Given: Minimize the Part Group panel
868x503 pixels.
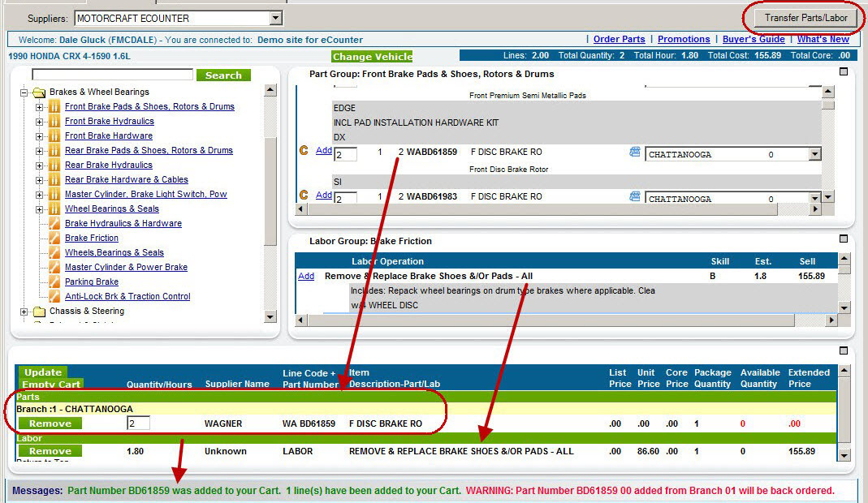Looking at the screenshot, I should pyautogui.click(x=843, y=71).
